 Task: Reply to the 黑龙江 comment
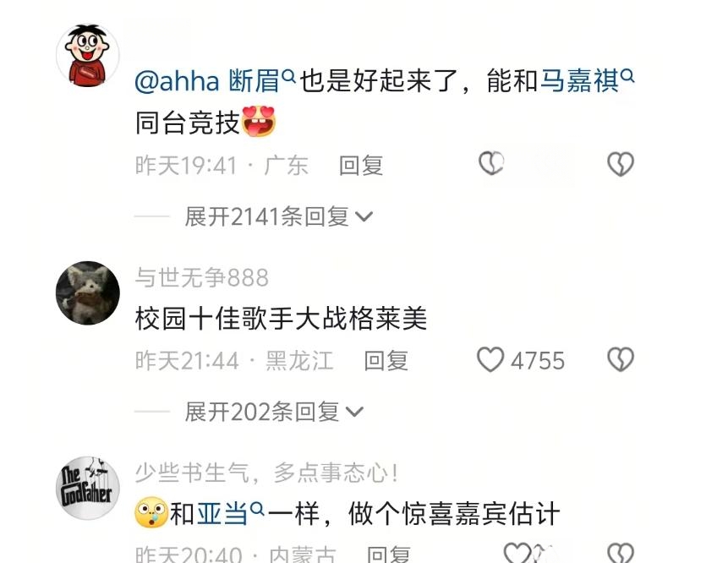[386, 361]
